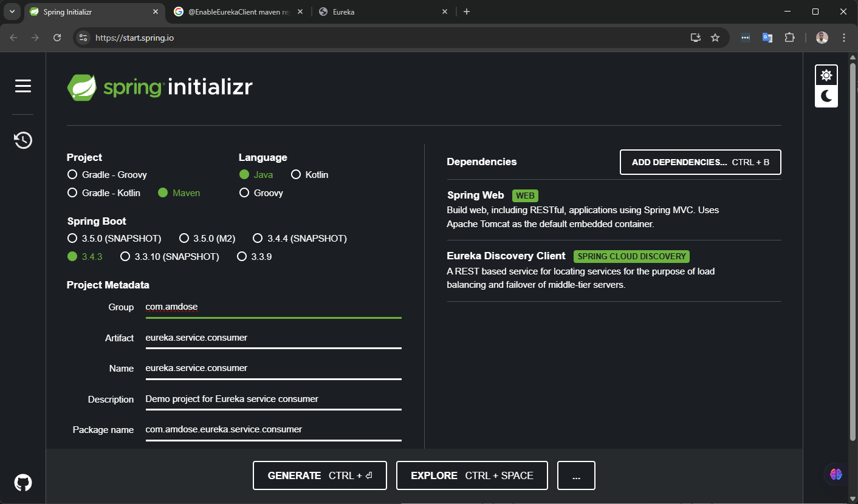
Task: Switch to dark theme moon icon
Action: point(826,96)
